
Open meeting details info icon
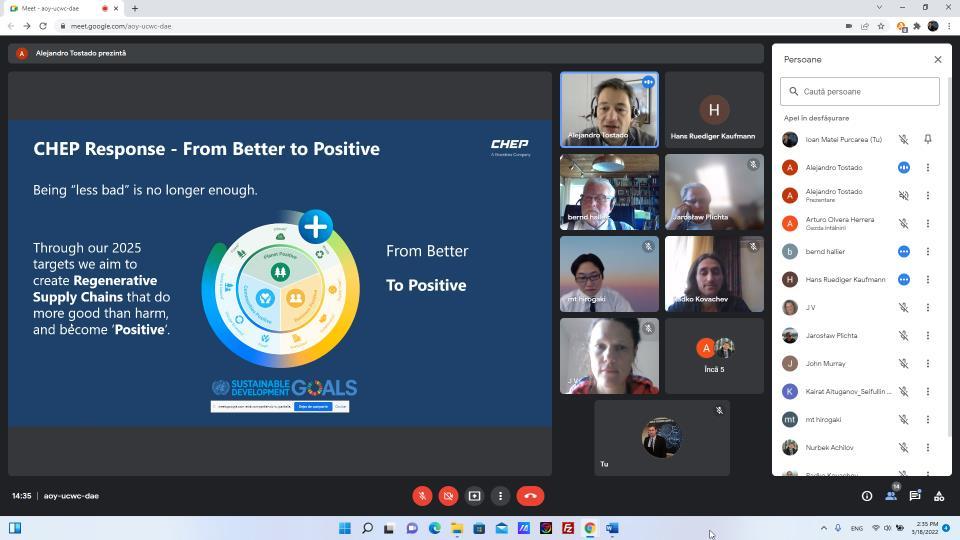pyautogui.click(x=867, y=496)
